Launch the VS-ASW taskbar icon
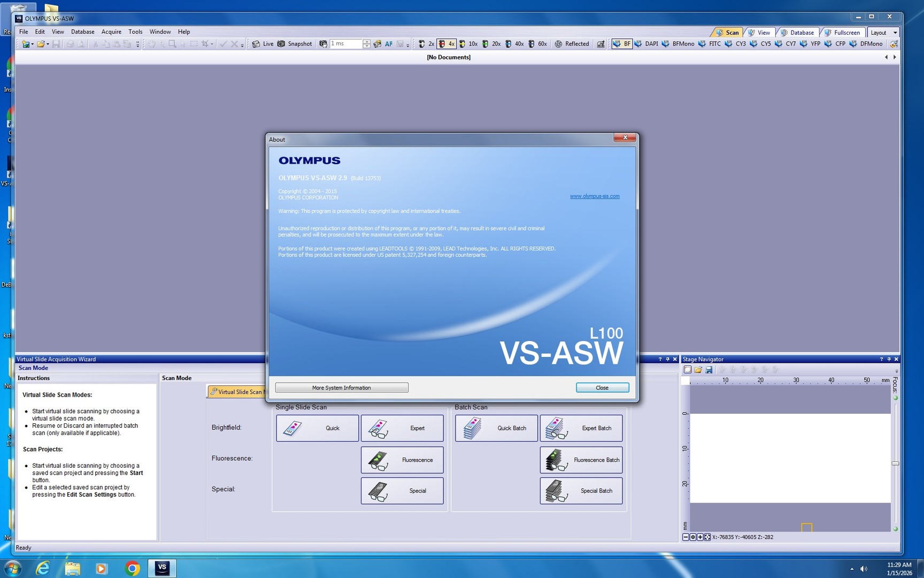 162,568
